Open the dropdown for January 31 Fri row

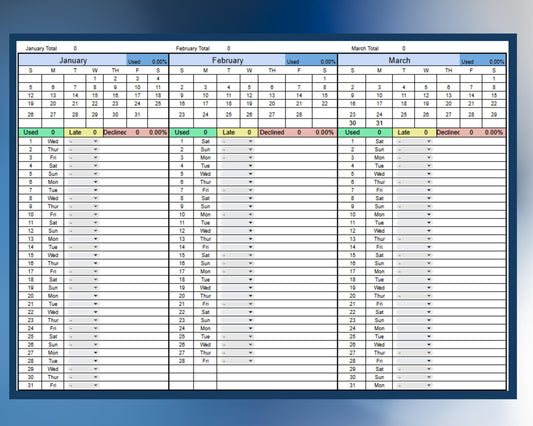83,385
